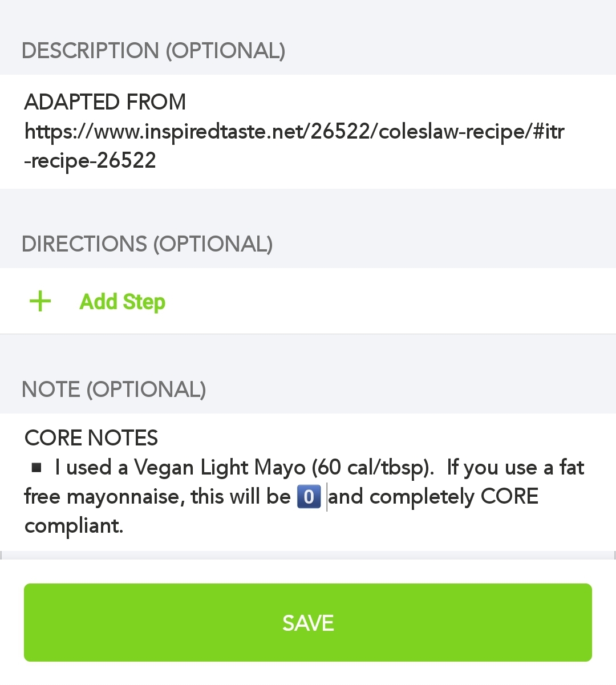Tap the Add Step label

(x=122, y=301)
